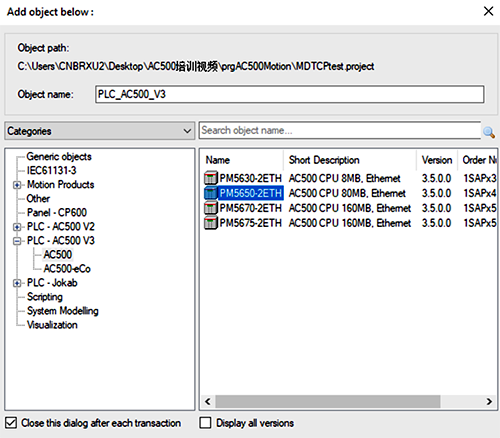The width and height of the screenshot is (500, 438).
Task: Expand the PLC - Jokab node
Action: (17, 283)
